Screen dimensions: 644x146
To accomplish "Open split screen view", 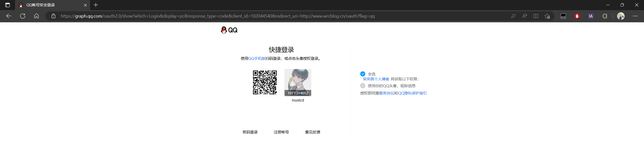I will [x=536, y=16].
